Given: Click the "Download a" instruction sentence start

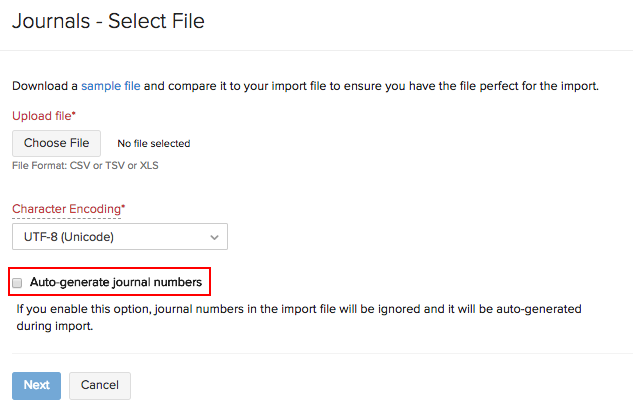Looking at the screenshot, I should pos(44,86).
